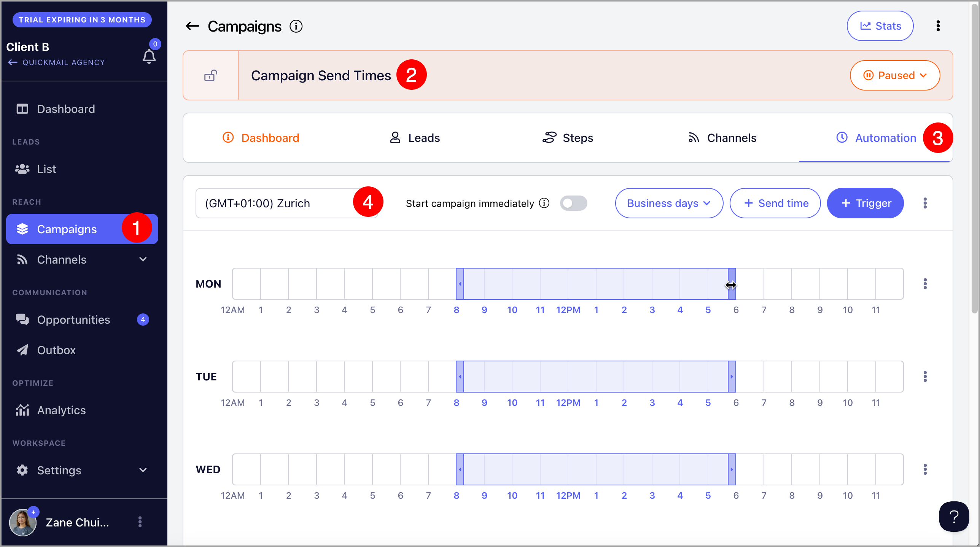Open info icon for Start campaign immediately
The height and width of the screenshot is (547, 980).
click(x=544, y=203)
